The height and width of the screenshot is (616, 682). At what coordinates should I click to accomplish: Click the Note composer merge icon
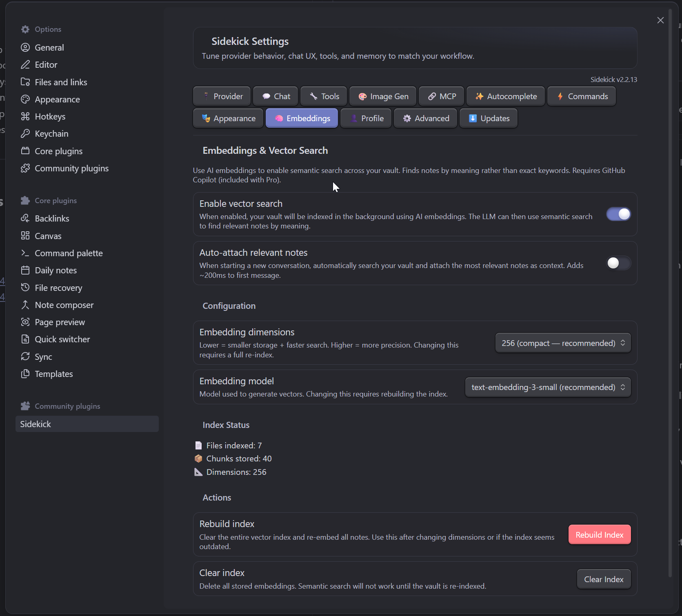point(25,305)
